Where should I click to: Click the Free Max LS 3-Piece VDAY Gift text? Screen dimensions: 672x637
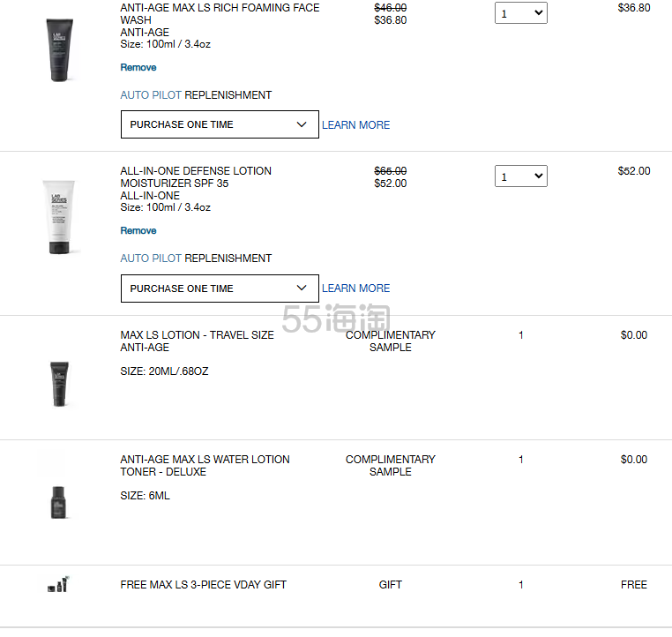[203, 585]
